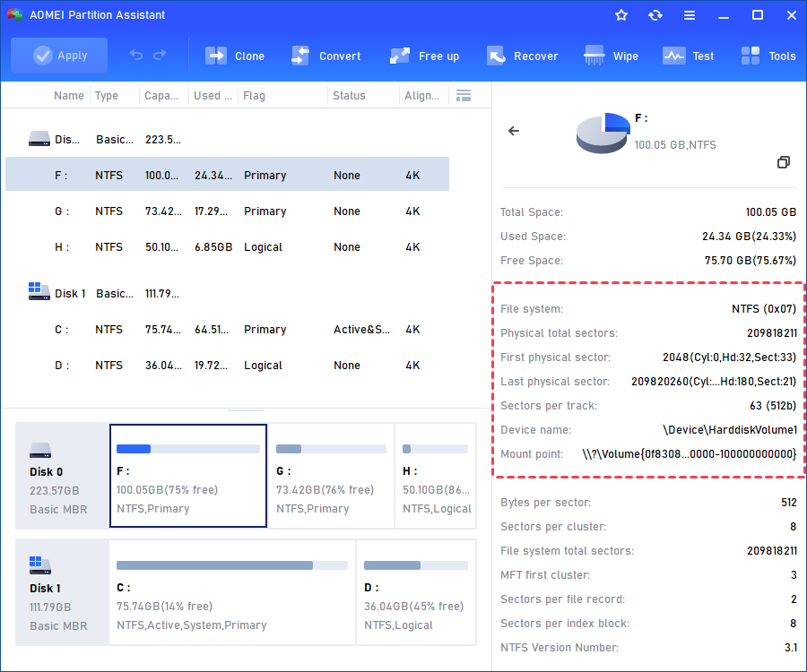
Task: Open the Tools menu
Action: click(768, 56)
